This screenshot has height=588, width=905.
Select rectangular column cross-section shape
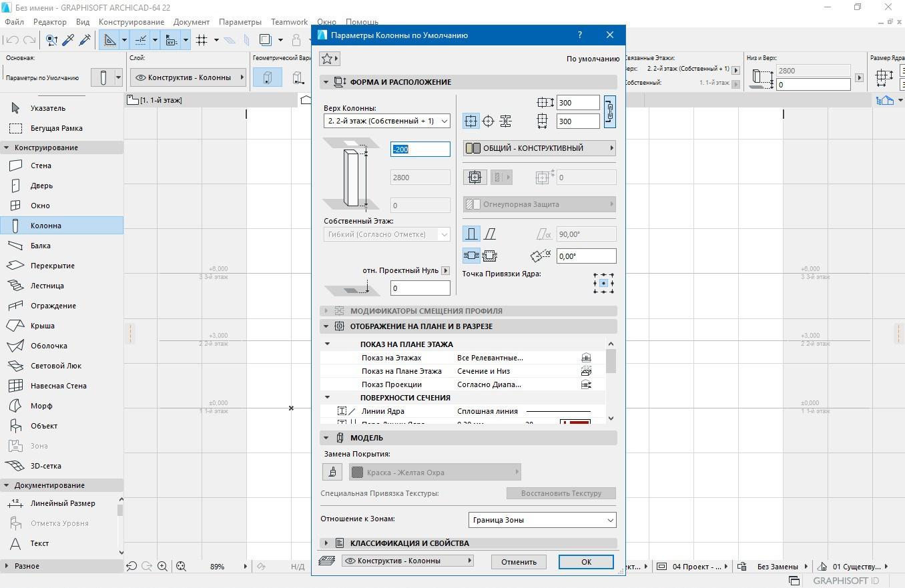point(471,121)
